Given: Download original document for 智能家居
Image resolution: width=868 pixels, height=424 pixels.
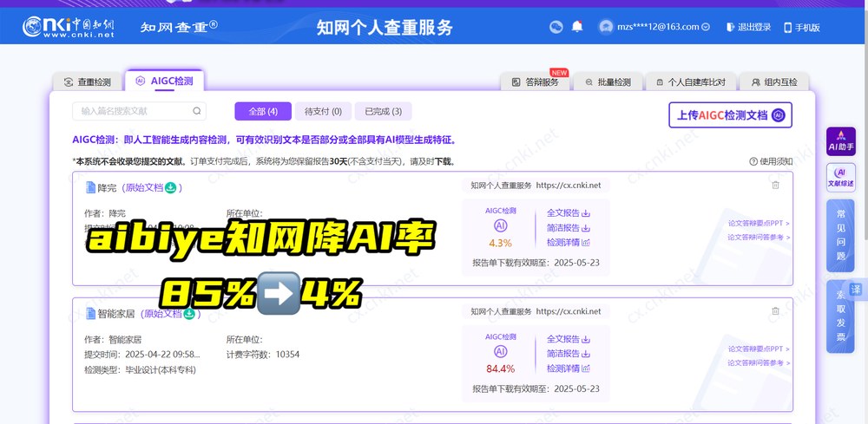Looking at the screenshot, I should click(189, 314).
